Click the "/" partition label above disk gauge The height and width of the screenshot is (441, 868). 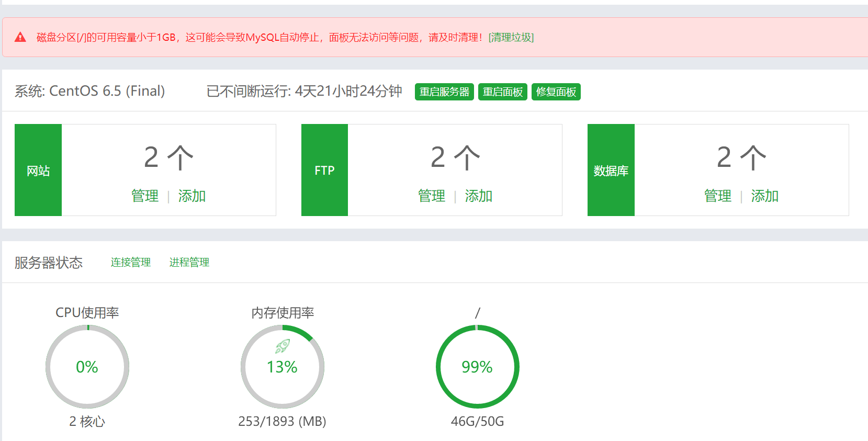pyautogui.click(x=478, y=313)
